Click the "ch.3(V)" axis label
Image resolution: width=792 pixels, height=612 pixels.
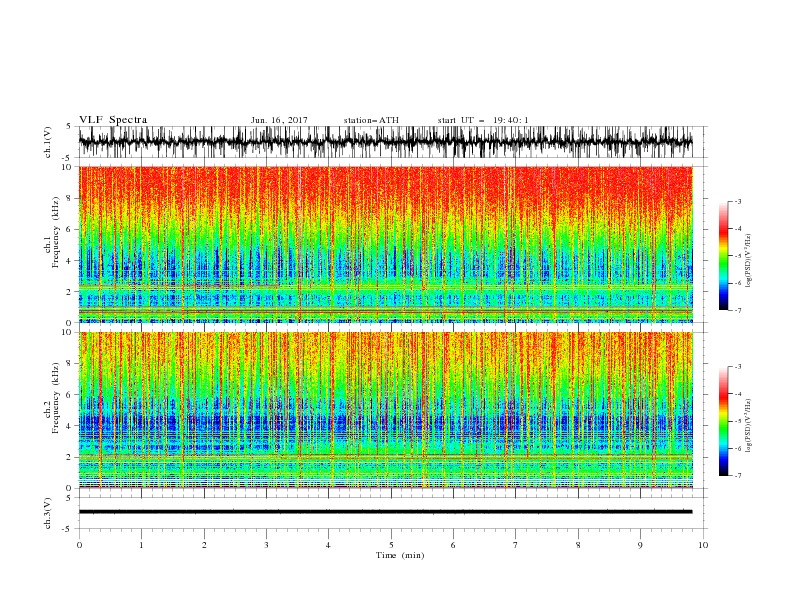click(48, 513)
